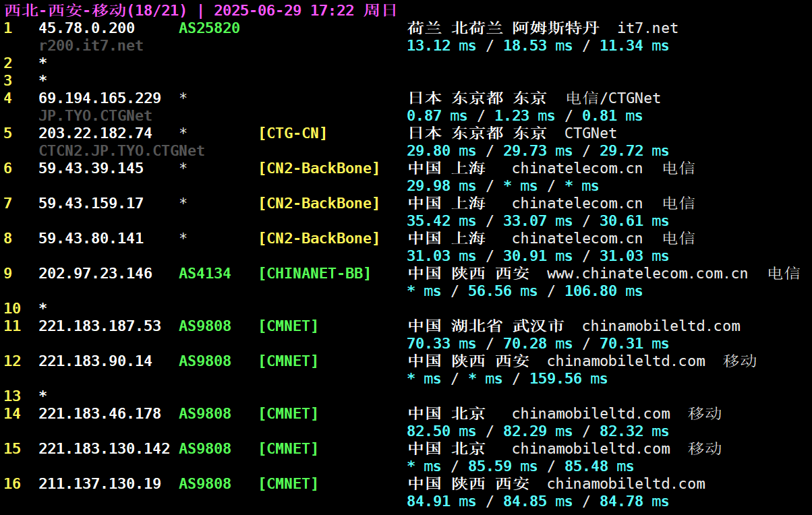Select IP address 59.43.39.145
Screen dimensions: 812x515
(x=91, y=168)
